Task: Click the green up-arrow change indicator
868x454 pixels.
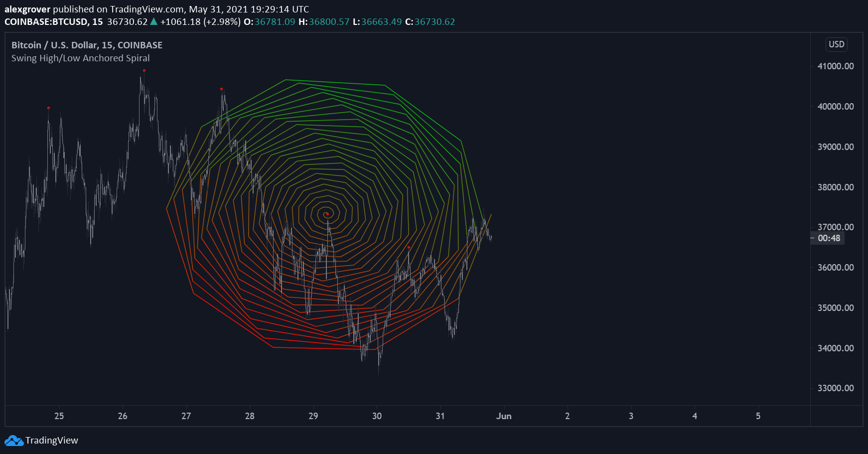Action: (x=154, y=21)
